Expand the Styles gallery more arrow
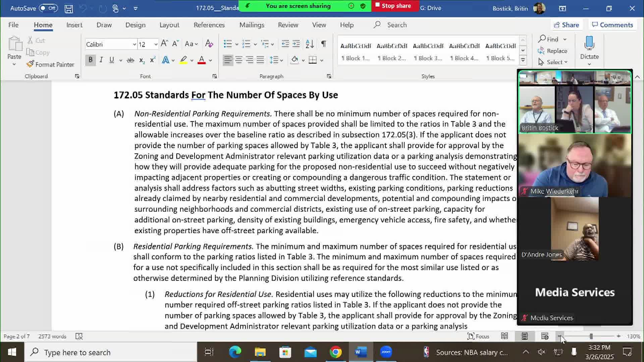 pyautogui.click(x=523, y=60)
